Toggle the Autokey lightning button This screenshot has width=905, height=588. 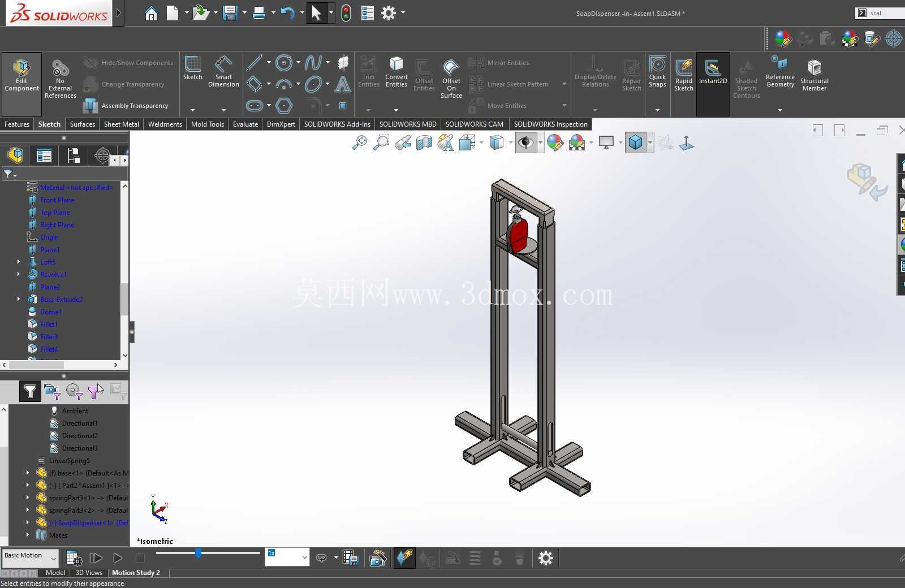click(x=404, y=559)
